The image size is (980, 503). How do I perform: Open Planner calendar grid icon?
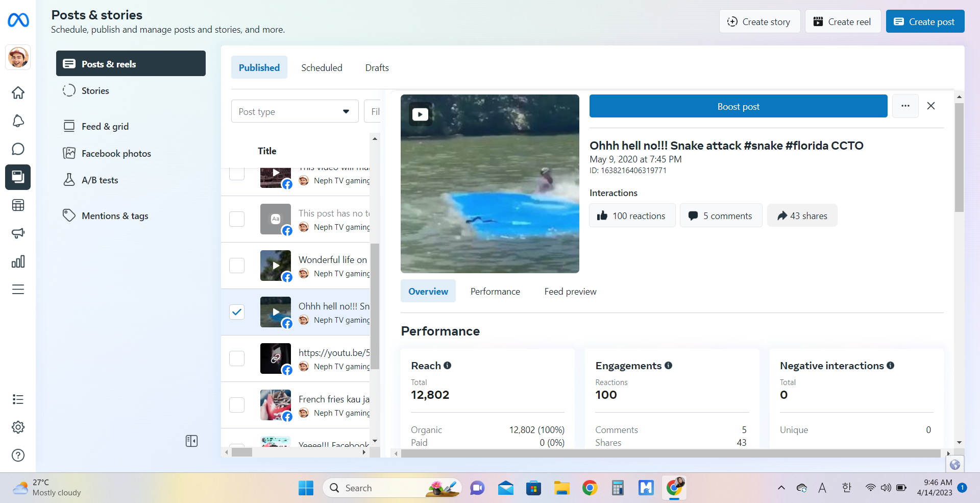click(18, 205)
